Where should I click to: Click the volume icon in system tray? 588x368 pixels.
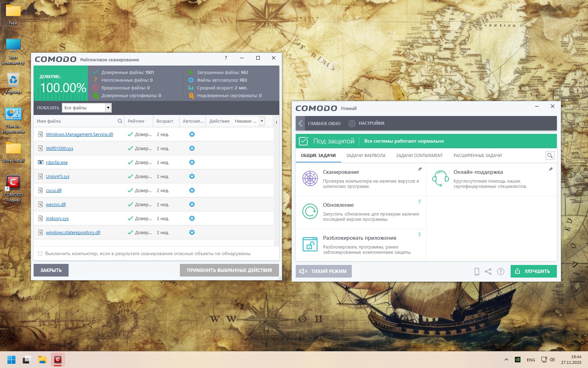(552, 360)
